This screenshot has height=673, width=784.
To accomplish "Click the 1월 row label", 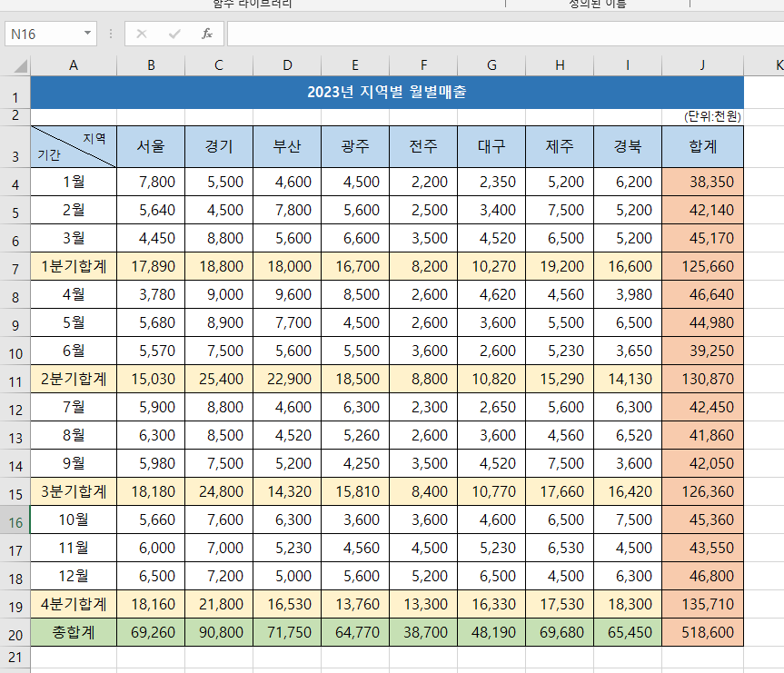I will pos(74,182).
